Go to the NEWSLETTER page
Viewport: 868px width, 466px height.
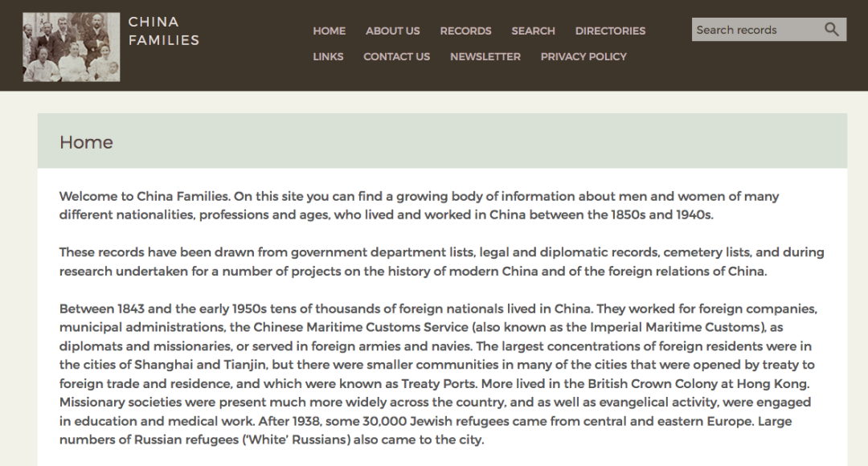click(x=485, y=56)
